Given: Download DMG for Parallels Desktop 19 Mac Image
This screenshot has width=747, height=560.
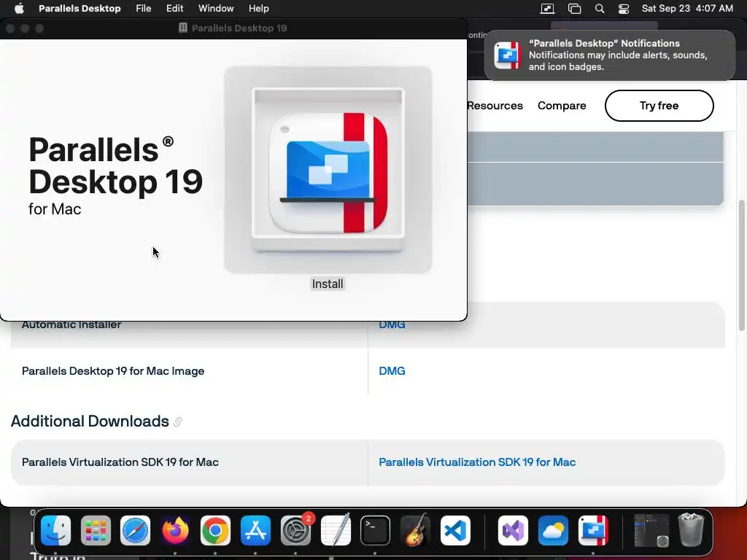Looking at the screenshot, I should pyautogui.click(x=392, y=371).
